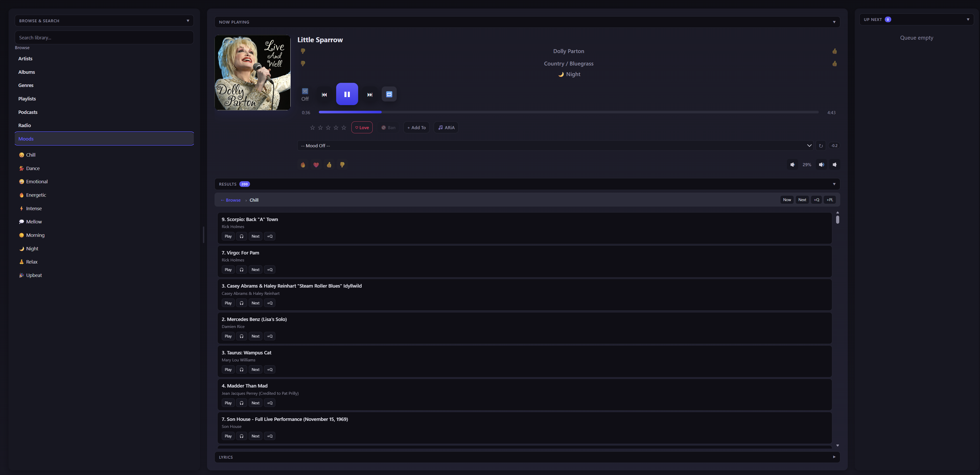
Task: Pause the currently playing track
Action: coord(347,94)
